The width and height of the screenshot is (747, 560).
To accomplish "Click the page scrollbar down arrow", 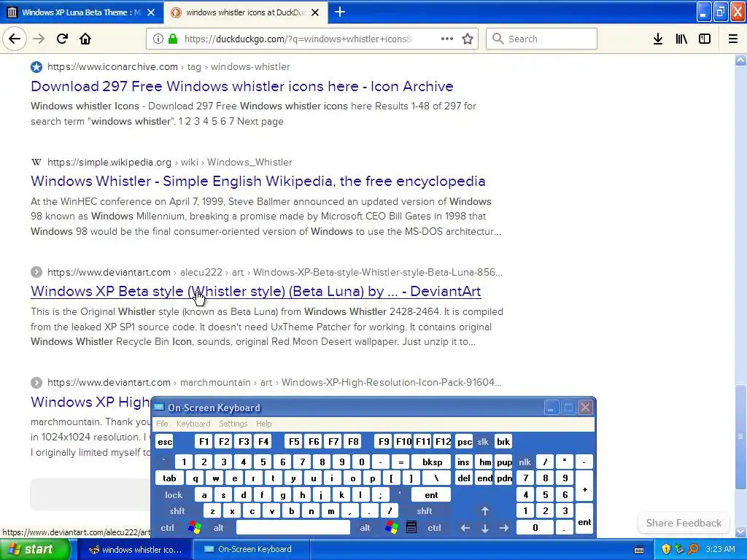I will point(740,531).
